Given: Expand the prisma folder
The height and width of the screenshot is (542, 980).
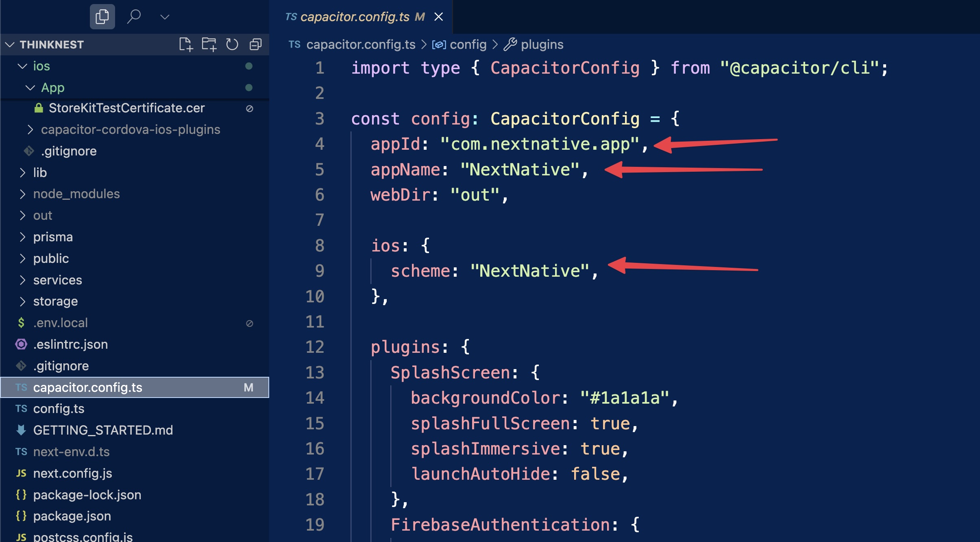Looking at the screenshot, I should coord(53,237).
